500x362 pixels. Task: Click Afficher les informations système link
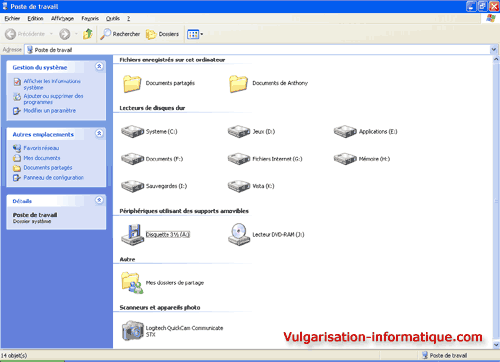(x=52, y=84)
